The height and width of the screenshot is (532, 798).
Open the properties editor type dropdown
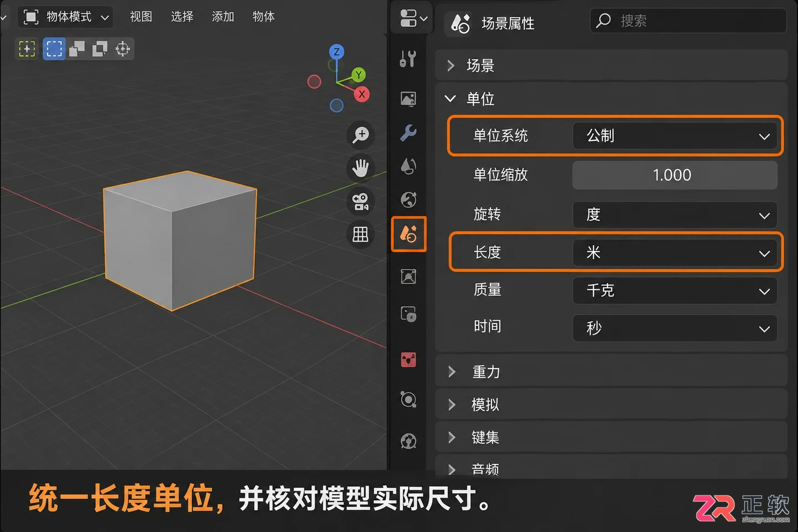coord(413,18)
